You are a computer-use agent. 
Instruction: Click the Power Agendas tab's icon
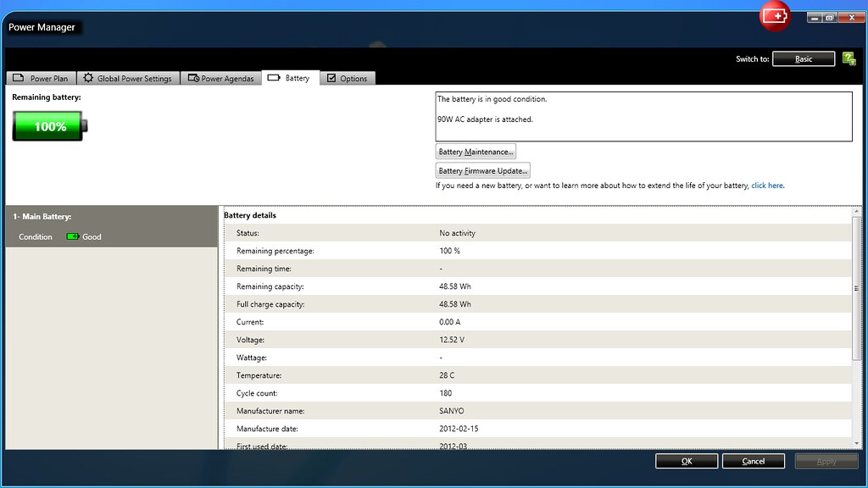[x=193, y=78]
